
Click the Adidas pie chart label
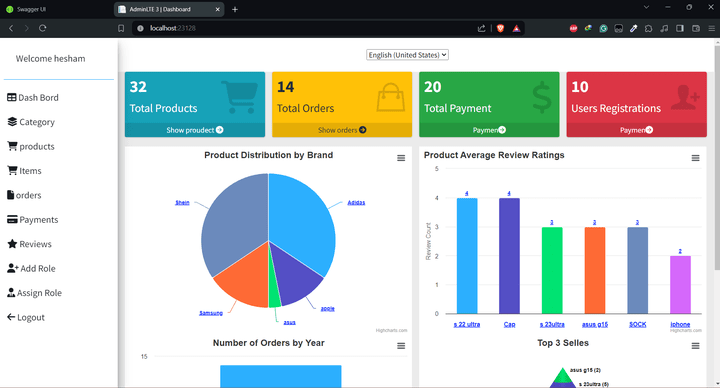(356, 202)
